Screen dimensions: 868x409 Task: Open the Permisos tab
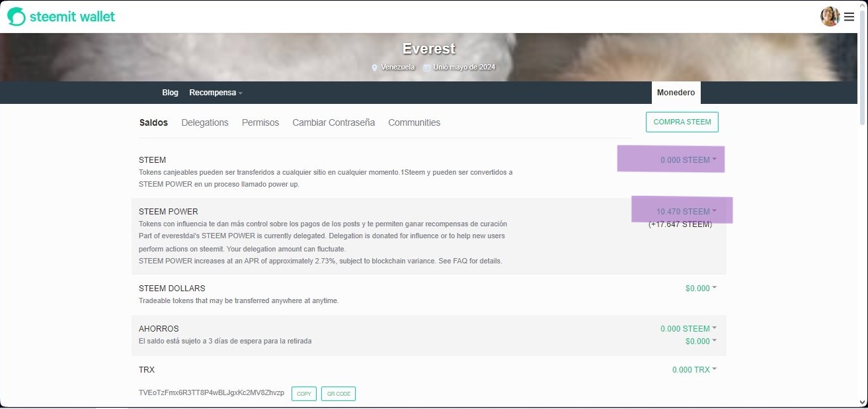pyautogui.click(x=260, y=122)
